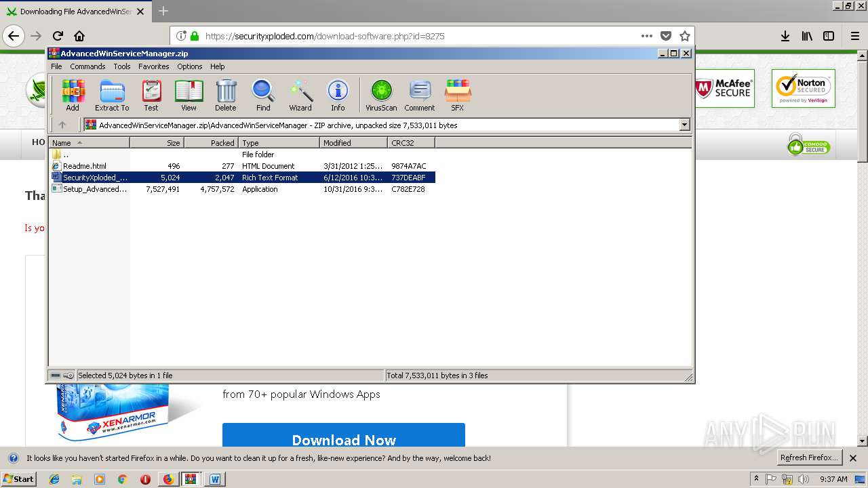Open the Tools menu

coord(122,66)
